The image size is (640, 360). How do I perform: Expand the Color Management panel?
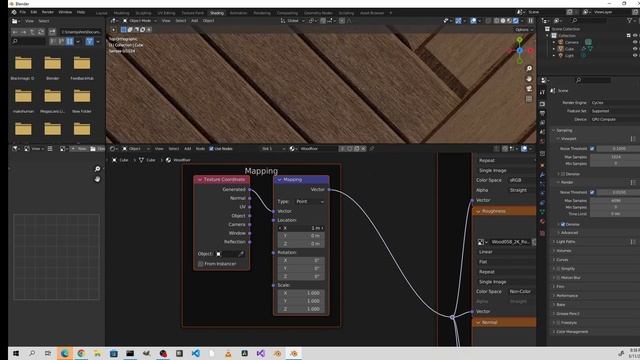[x=571, y=332]
